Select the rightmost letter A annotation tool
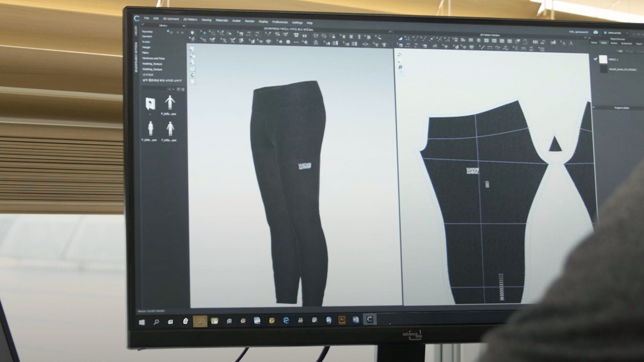This screenshot has width=644, height=362. (x=571, y=43)
